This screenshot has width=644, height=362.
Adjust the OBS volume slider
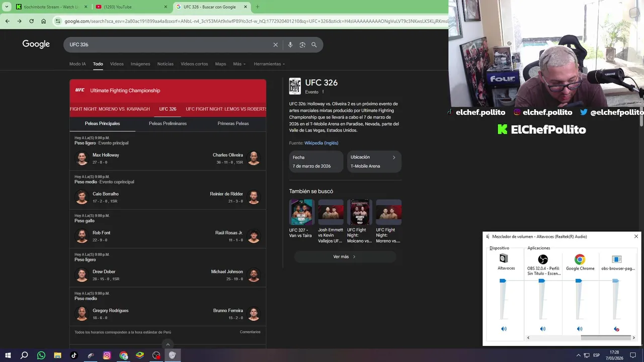tap(541, 281)
